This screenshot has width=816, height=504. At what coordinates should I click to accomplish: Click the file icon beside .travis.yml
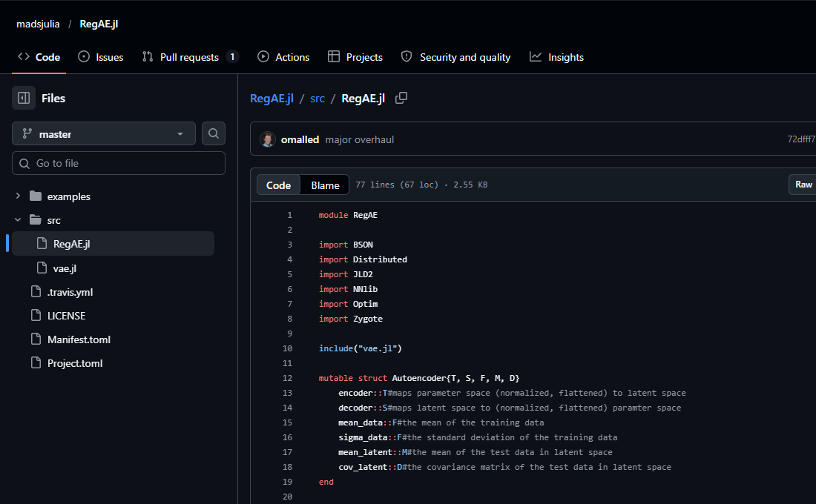(x=36, y=291)
